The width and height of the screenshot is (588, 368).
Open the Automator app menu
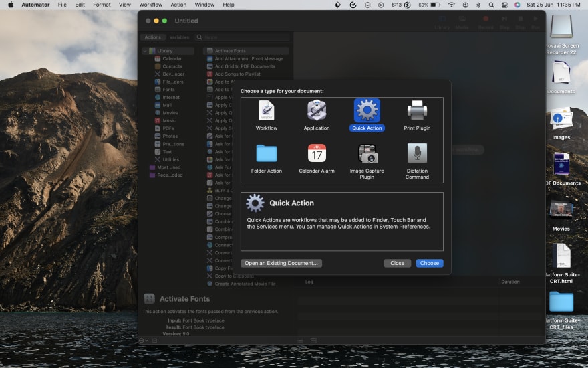coord(35,5)
